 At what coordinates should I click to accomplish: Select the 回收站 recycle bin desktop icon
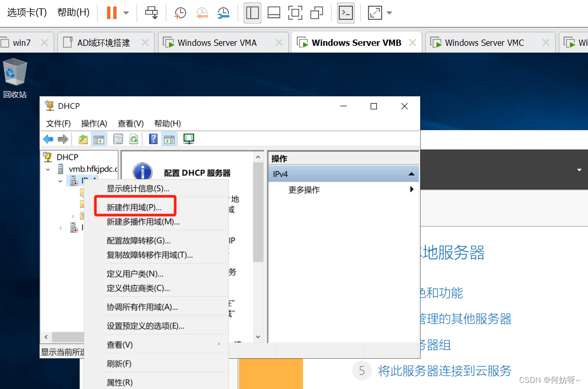pyautogui.click(x=15, y=78)
